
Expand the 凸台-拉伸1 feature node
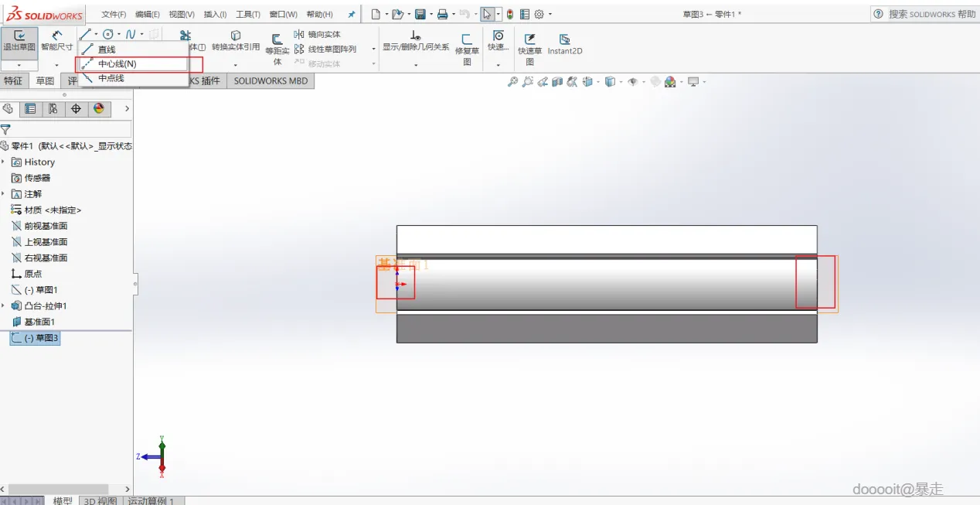(4, 305)
